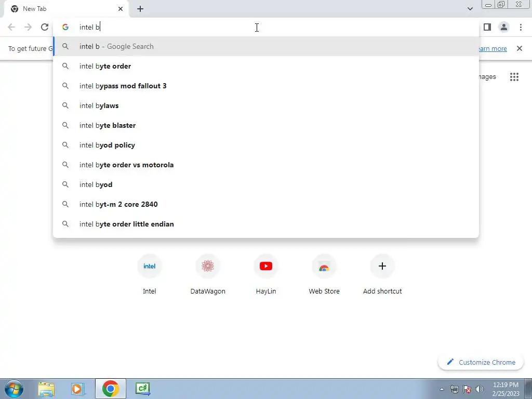Pick the 'intel byte blaster' suggestion
Screen dimensions: 532x399
click(266, 125)
